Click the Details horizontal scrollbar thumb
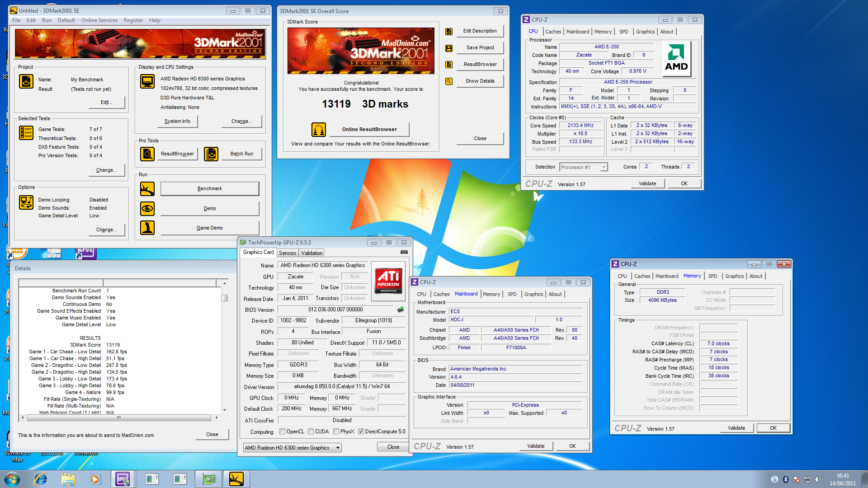The image size is (868, 488). (118, 418)
